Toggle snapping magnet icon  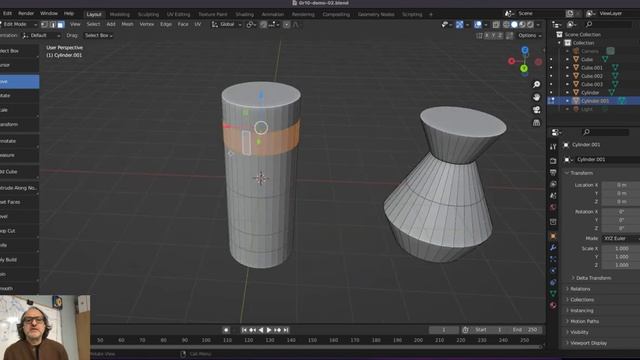click(263, 24)
